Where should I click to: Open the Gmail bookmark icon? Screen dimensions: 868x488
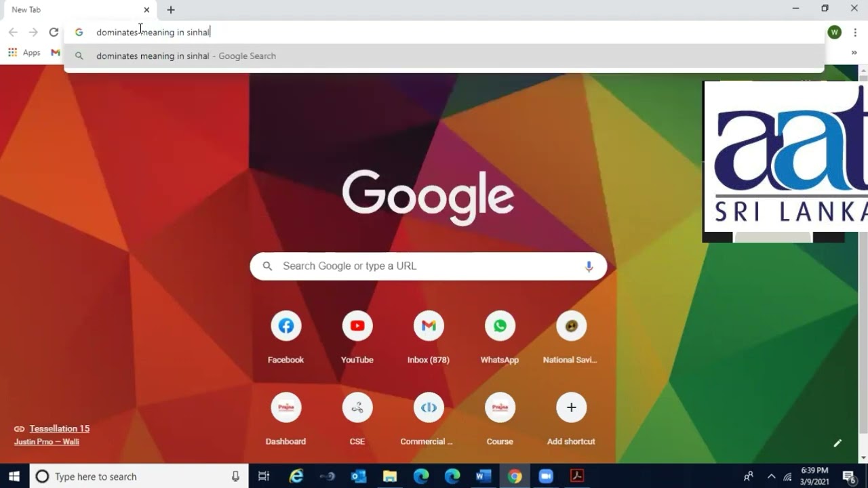tap(56, 53)
